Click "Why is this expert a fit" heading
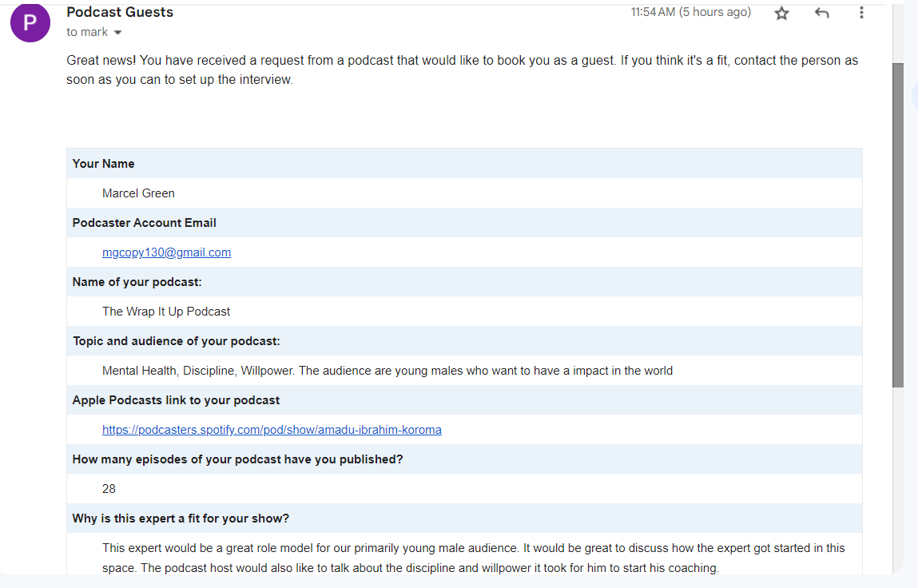 tap(181, 518)
